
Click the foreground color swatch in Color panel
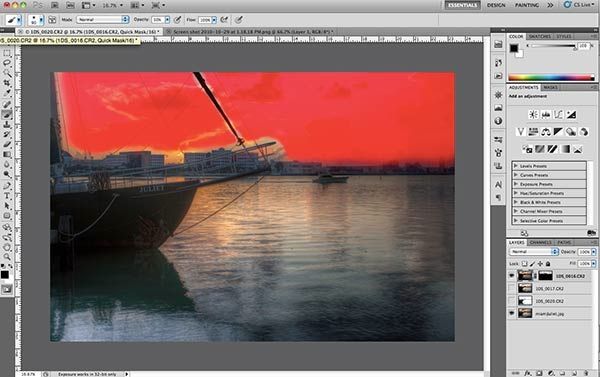click(x=514, y=48)
